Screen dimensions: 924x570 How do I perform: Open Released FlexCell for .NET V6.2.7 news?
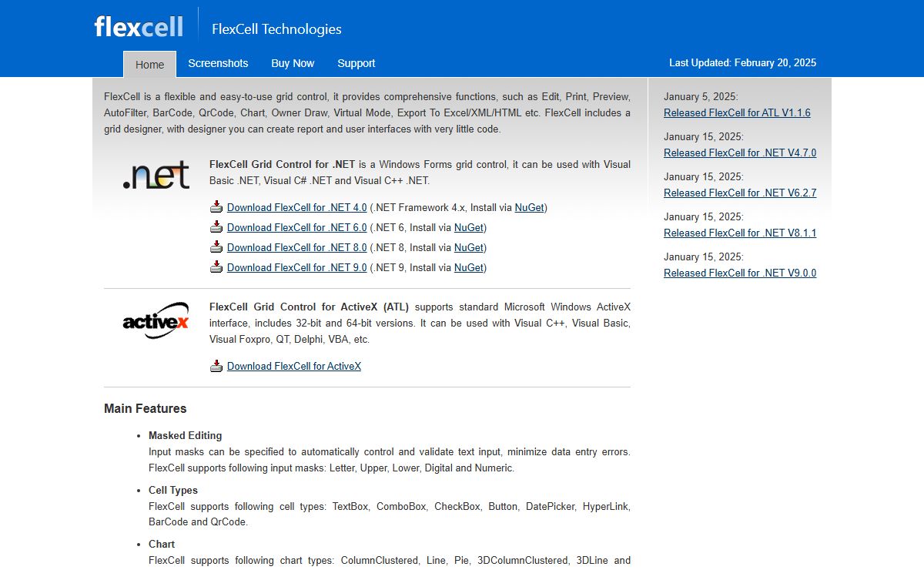740,193
